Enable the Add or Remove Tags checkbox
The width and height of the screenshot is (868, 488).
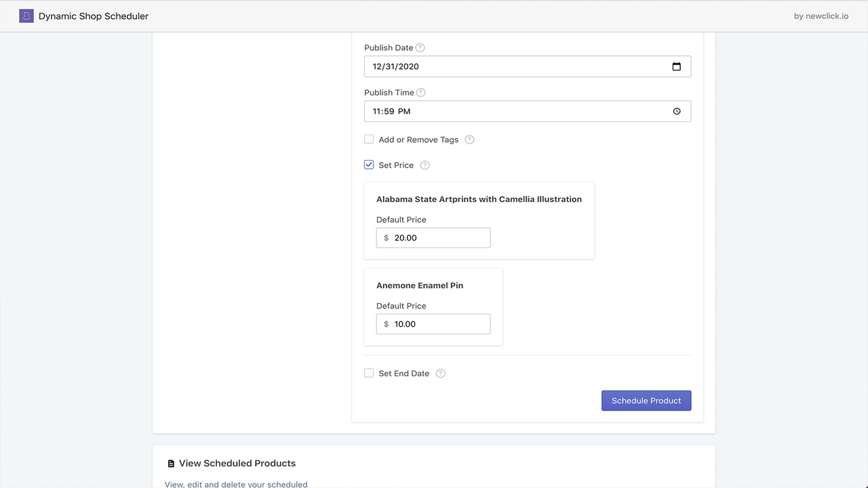(369, 139)
